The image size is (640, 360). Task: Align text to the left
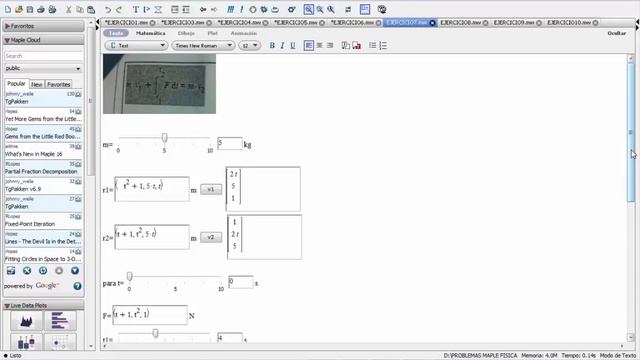(309, 46)
